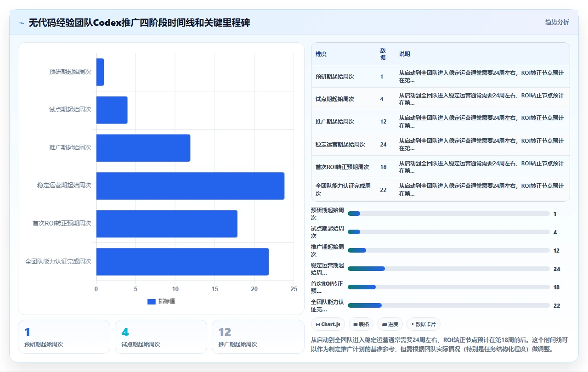Click chart axis label 全团队能力认证完成周次

[58, 262]
